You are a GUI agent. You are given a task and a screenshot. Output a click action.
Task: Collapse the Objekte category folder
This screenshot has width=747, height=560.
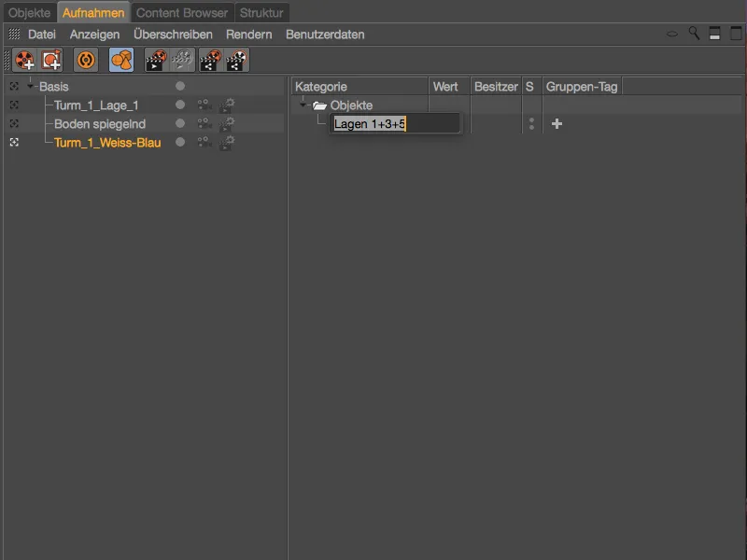[303, 105]
